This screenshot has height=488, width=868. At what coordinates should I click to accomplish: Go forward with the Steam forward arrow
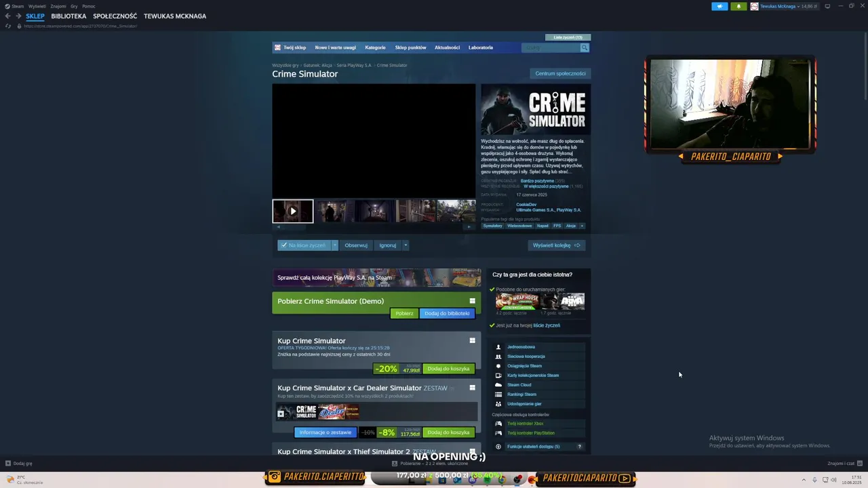tap(18, 16)
